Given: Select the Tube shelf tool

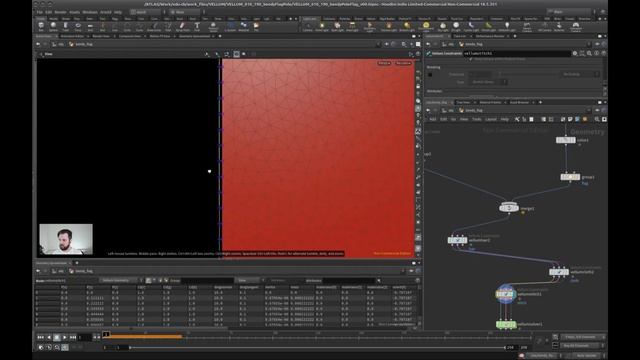Looking at the screenshot, I should tap(65, 27).
